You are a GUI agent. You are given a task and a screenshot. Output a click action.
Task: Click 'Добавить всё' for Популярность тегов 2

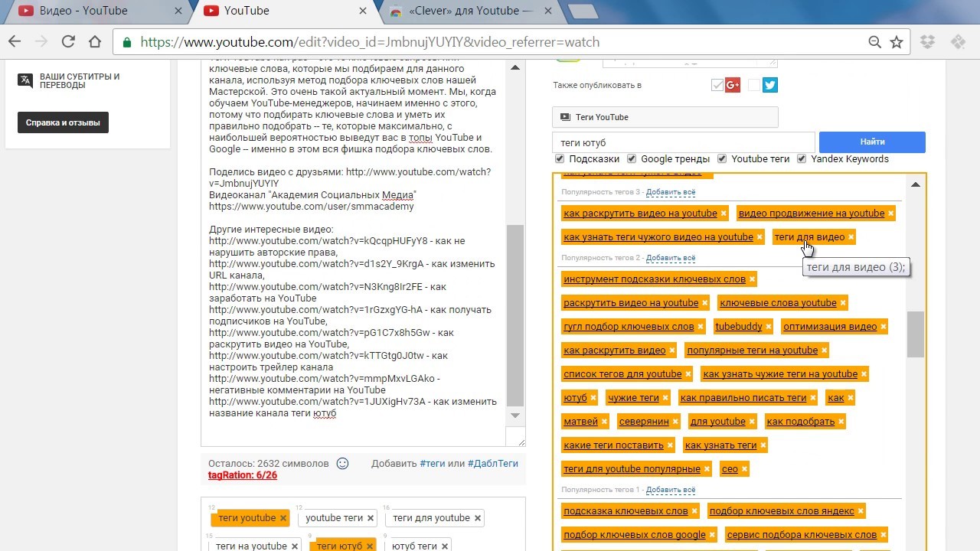671,258
